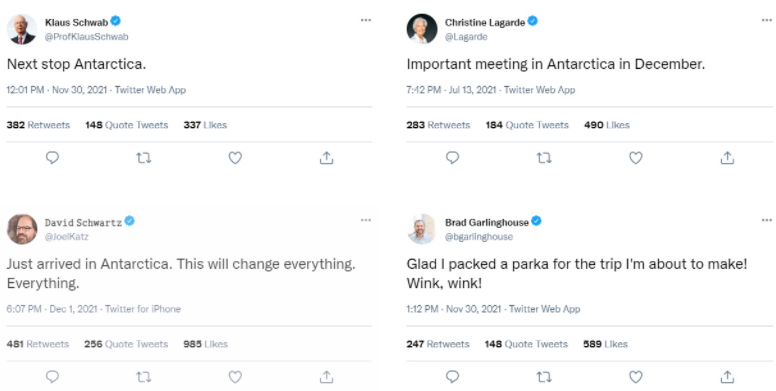Reply to Klaus Schwab's Antarctica tweet

[x=52, y=158]
